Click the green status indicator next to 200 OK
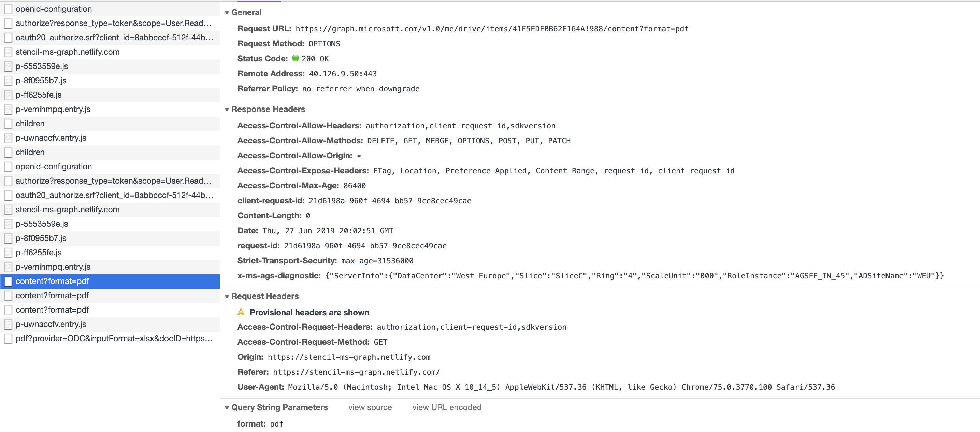This screenshot has height=432, width=980. tap(296, 59)
